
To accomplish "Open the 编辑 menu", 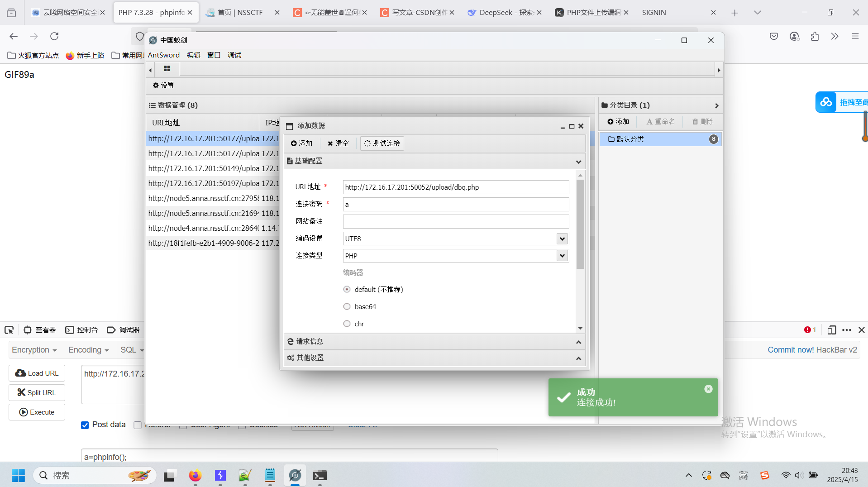I will pos(194,55).
